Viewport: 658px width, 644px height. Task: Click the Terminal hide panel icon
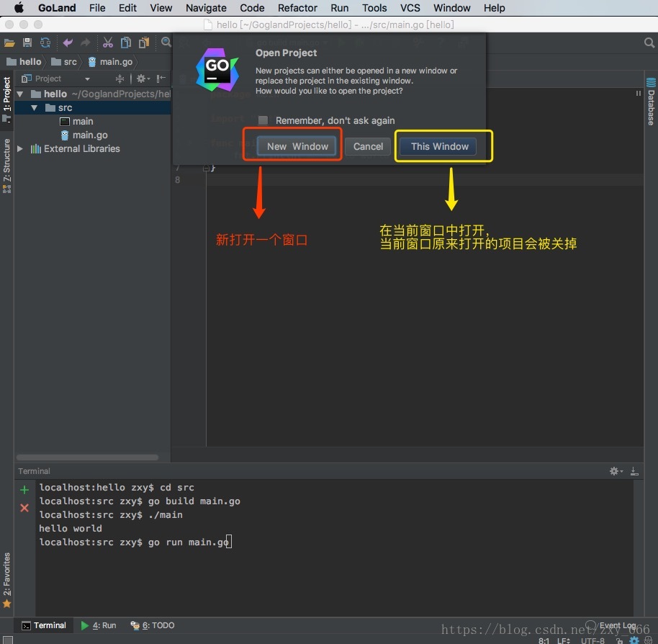(x=634, y=471)
